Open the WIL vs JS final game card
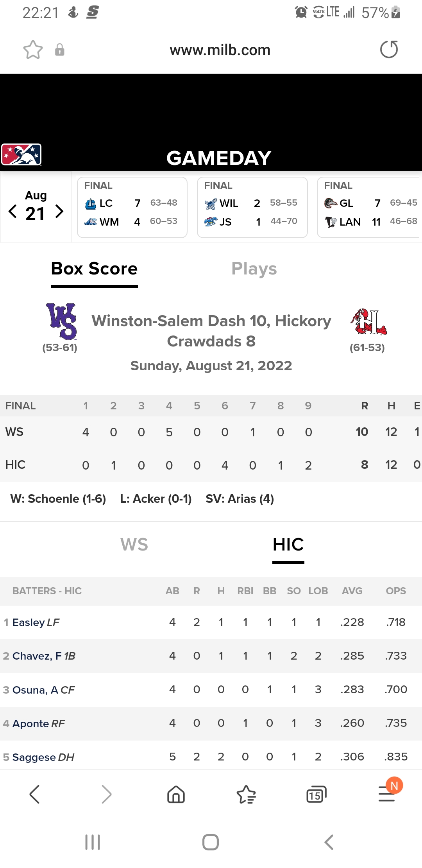The height and width of the screenshot is (868, 422). pyautogui.click(x=252, y=207)
